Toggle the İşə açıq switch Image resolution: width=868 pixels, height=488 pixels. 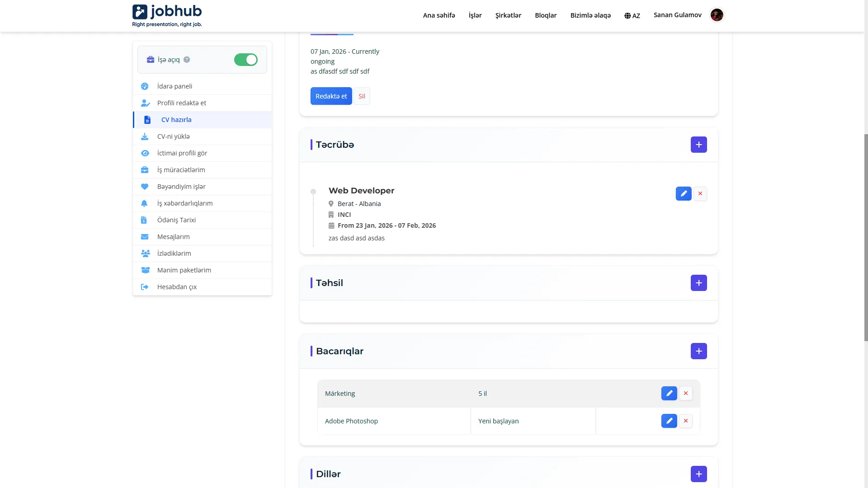(x=246, y=60)
